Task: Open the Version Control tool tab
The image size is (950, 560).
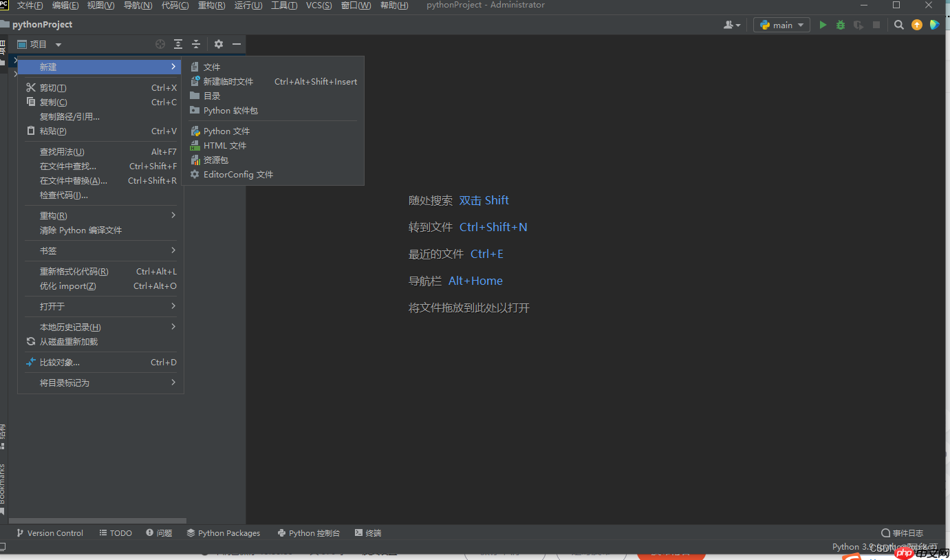Action: [50, 532]
